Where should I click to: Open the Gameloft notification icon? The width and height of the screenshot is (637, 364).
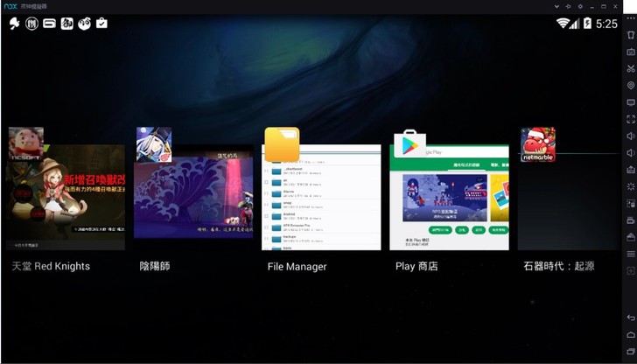click(x=49, y=24)
